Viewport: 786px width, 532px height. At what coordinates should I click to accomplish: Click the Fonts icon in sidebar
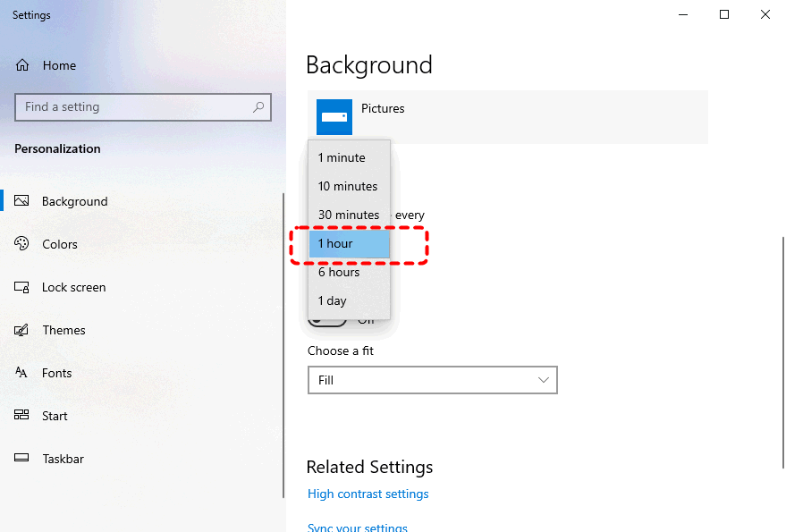click(x=22, y=373)
